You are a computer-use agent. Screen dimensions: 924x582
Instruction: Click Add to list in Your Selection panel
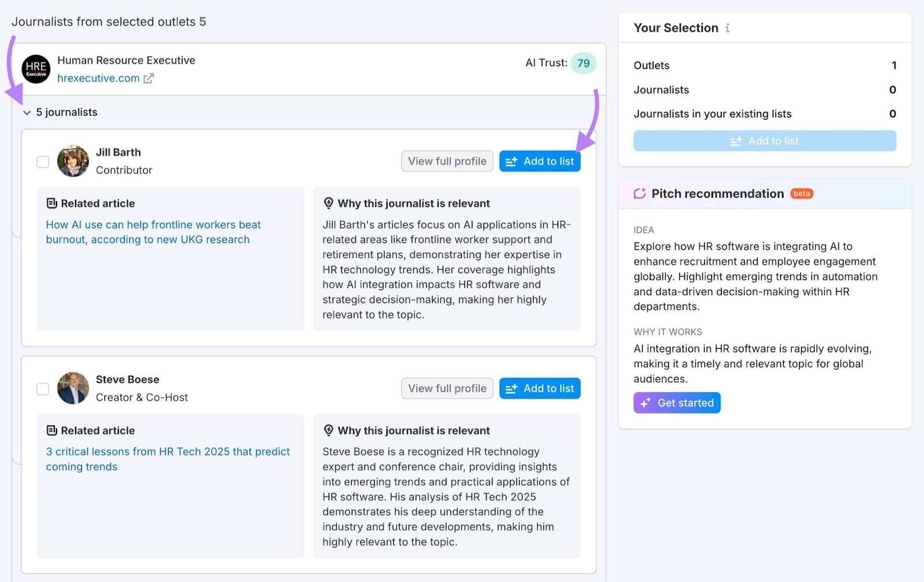point(765,140)
